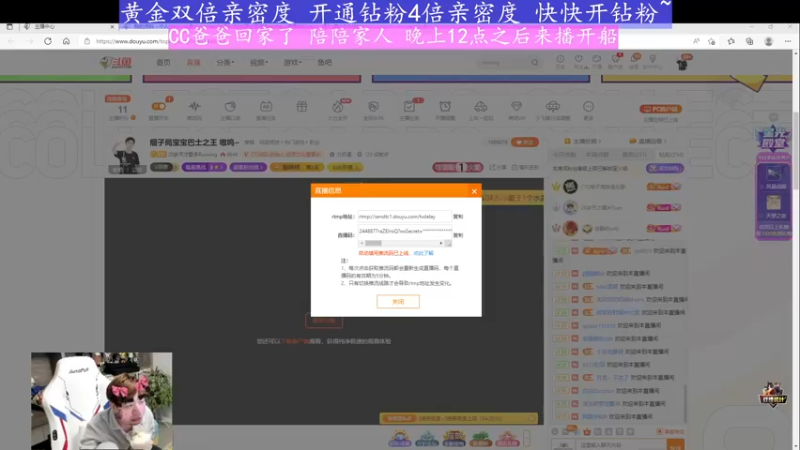The height and width of the screenshot is (450, 800).
Task: Open the heart follow icon in header
Action: pos(579,60)
